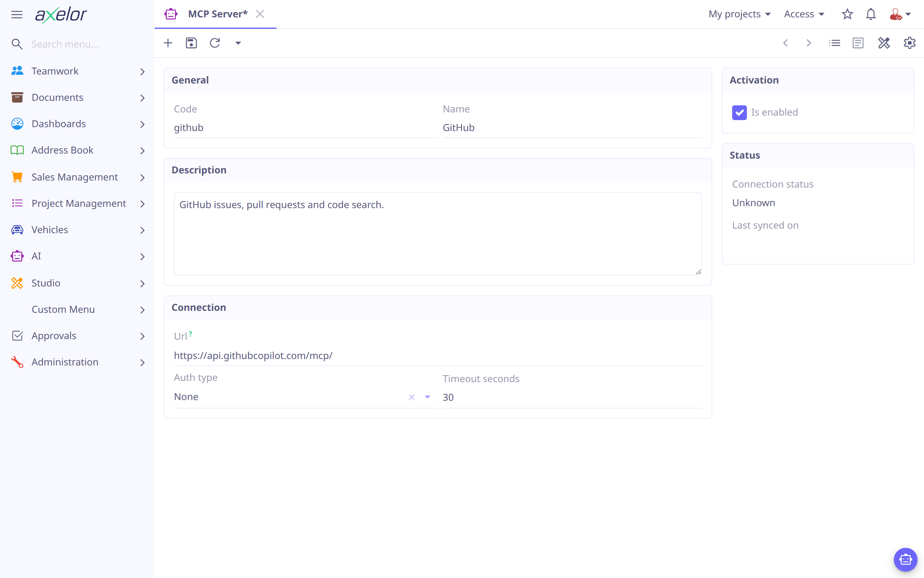Switch to list view icon
The width and height of the screenshot is (924, 578).
[x=834, y=43]
